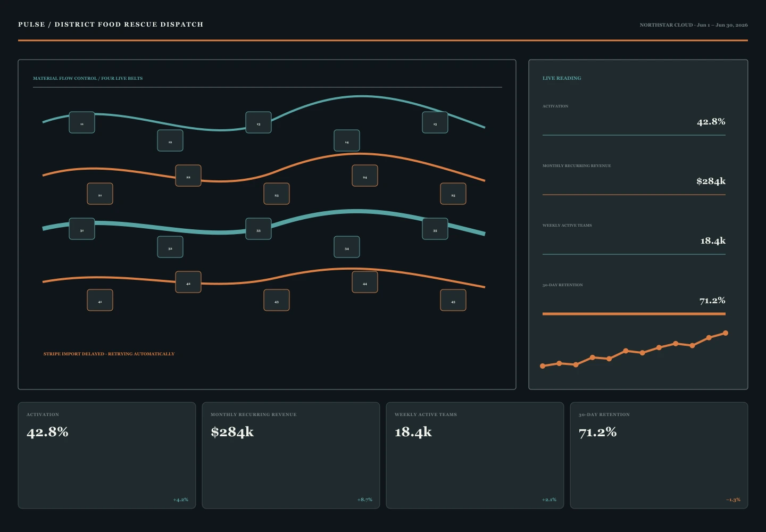This screenshot has width=766, height=532.
Task: Click the −1.3% change on the retention card
Action: (733, 500)
